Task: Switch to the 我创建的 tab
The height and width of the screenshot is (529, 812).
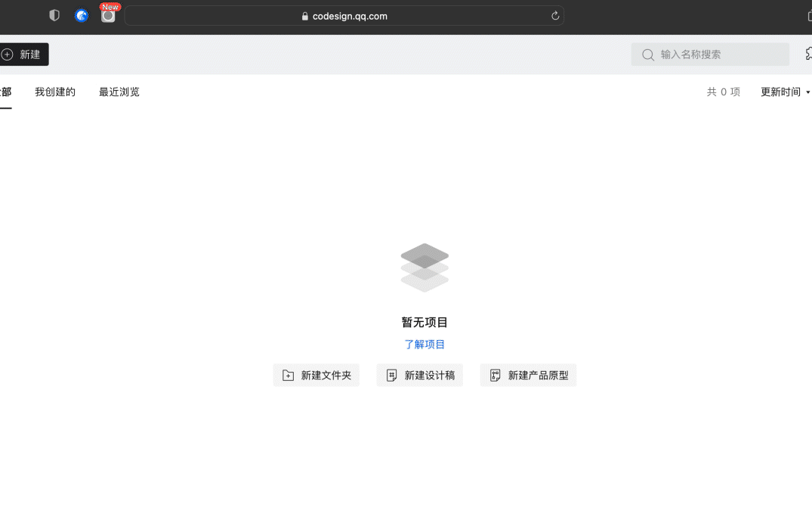Action: coord(55,91)
